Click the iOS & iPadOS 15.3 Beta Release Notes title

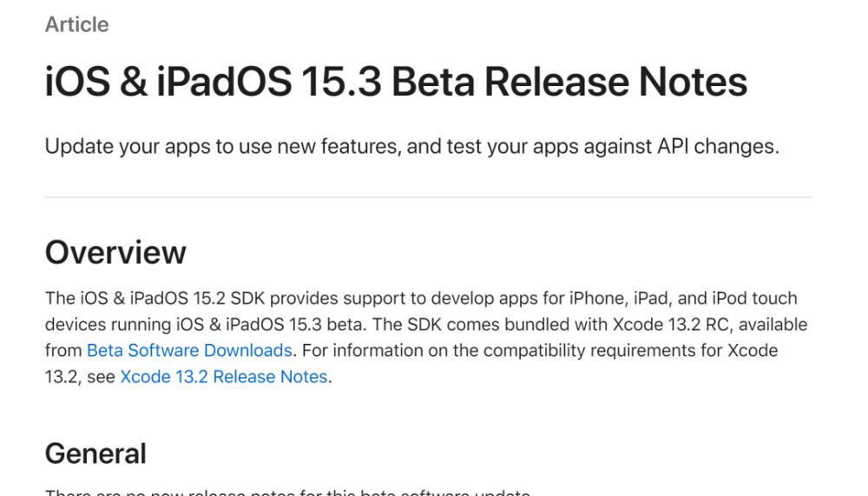(x=396, y=82)
